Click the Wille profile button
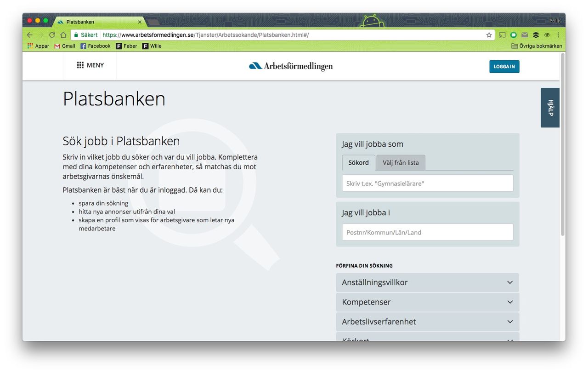588x373 pixels. point(556,20)
